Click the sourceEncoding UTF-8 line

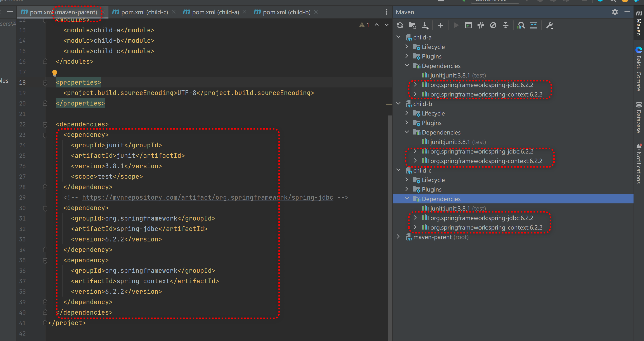point(189,93)
